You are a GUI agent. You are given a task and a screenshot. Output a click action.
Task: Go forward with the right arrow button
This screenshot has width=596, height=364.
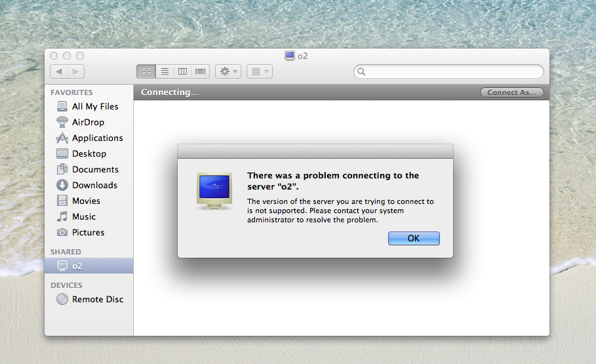pyautogui.click(x=75, y=71)
